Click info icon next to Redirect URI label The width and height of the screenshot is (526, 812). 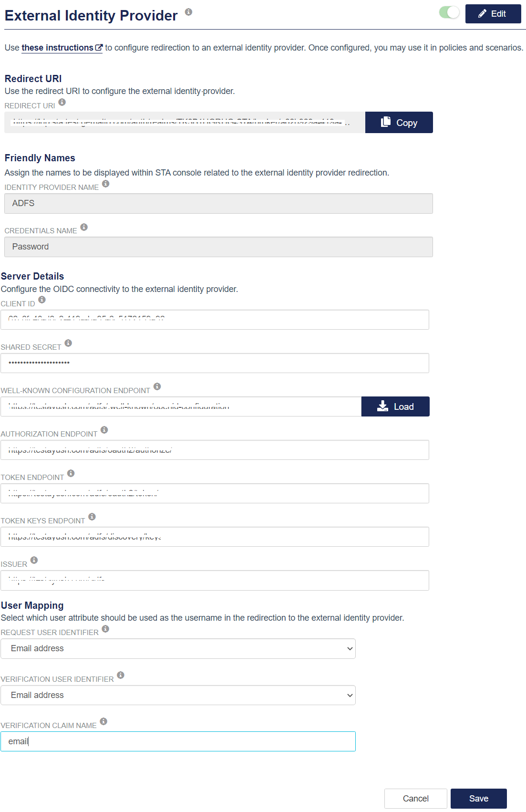click(62, 102)
